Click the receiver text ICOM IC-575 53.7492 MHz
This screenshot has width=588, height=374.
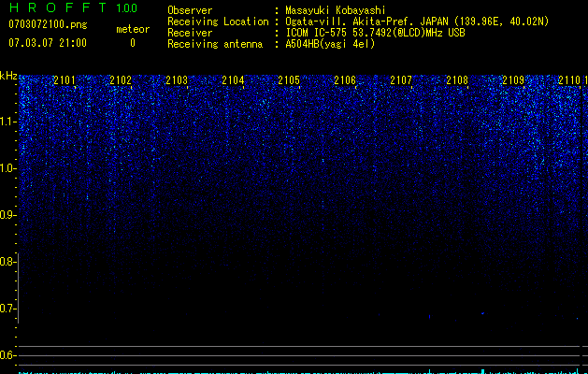375,33
